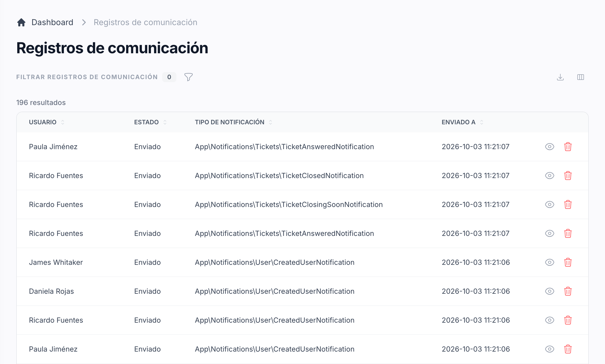
Task: View Ricardo Fuentes TicketAnsweredNotification record
Action: 550,233
